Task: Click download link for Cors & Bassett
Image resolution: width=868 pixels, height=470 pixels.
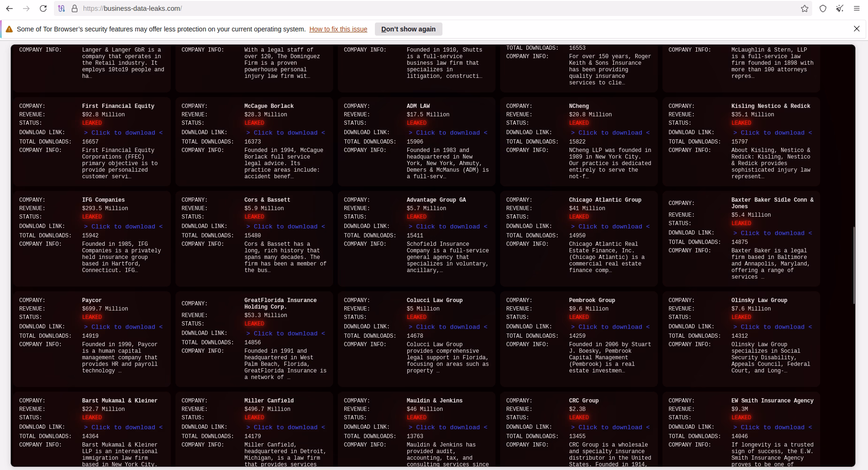Action: tap(286, 227)
